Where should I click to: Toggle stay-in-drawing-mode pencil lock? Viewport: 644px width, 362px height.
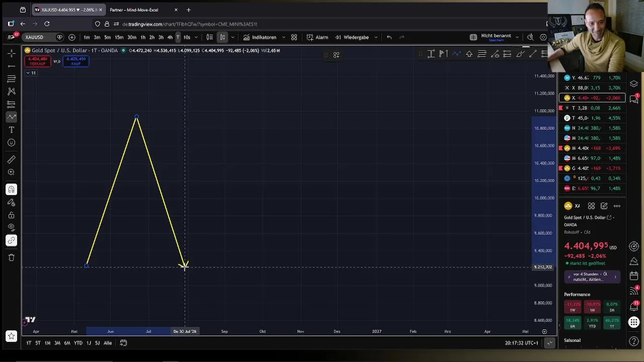pos(11,203)
